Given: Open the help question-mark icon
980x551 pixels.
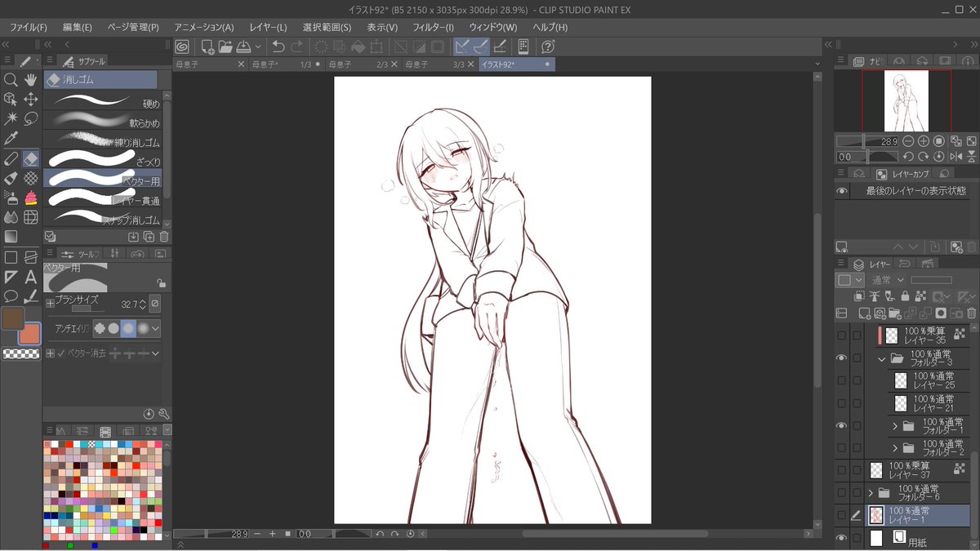Looking at the screenshot, I should pyautogui.click(x=548, y=47).
